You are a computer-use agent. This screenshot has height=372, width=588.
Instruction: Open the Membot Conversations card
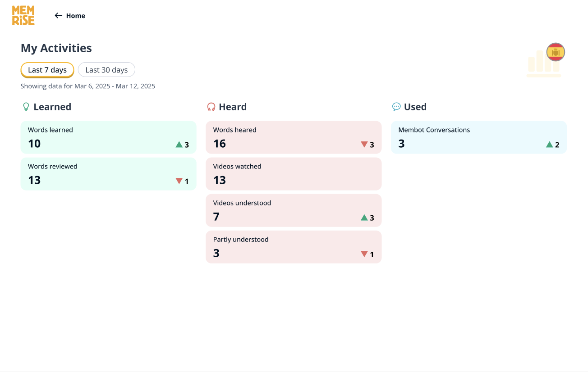point(478,137)
